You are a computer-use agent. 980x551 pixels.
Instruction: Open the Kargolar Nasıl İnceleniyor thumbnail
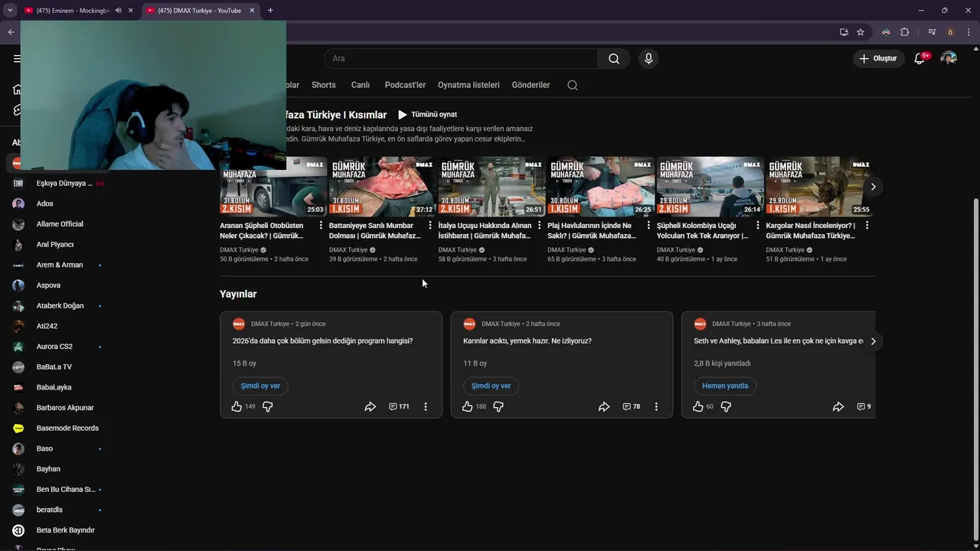(819, 187)
